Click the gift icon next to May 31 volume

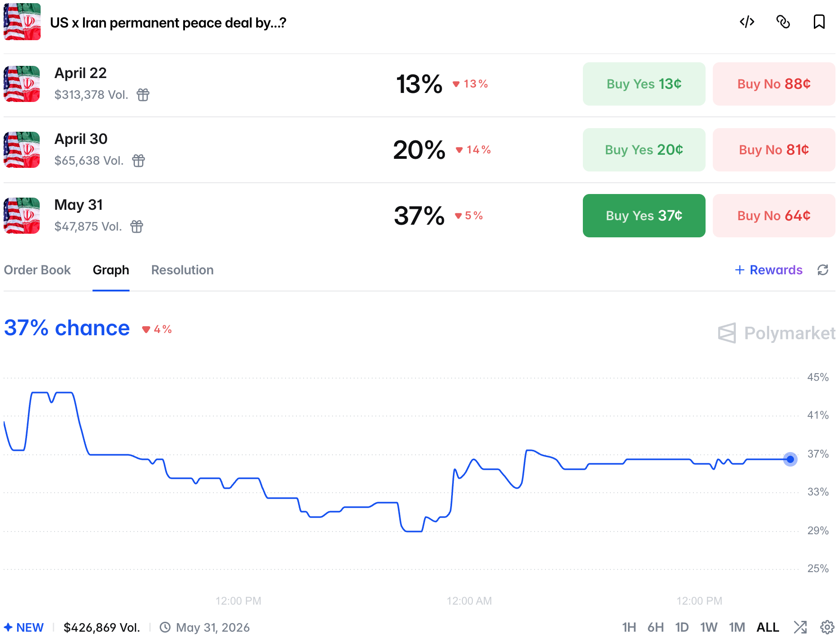pyautogui.click(x=137, y=227)
